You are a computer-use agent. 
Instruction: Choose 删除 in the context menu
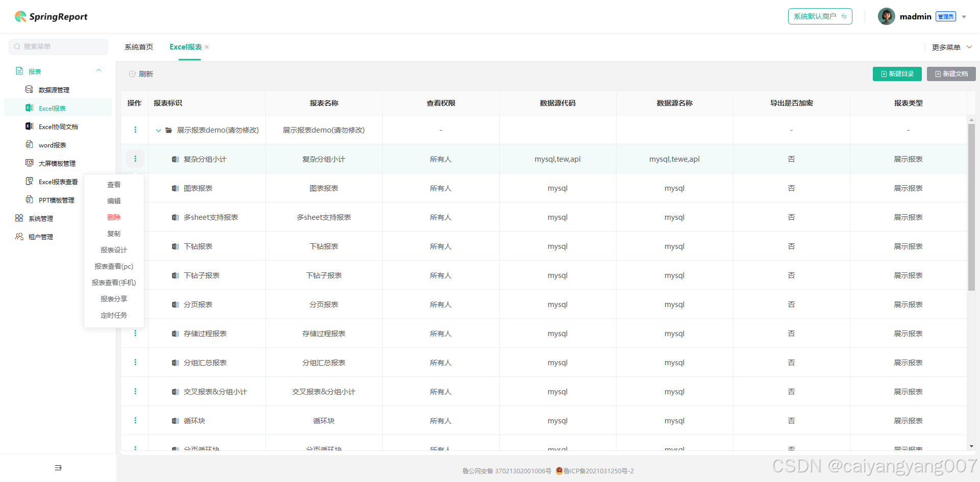pyautogui.click(x=114, y=217)
